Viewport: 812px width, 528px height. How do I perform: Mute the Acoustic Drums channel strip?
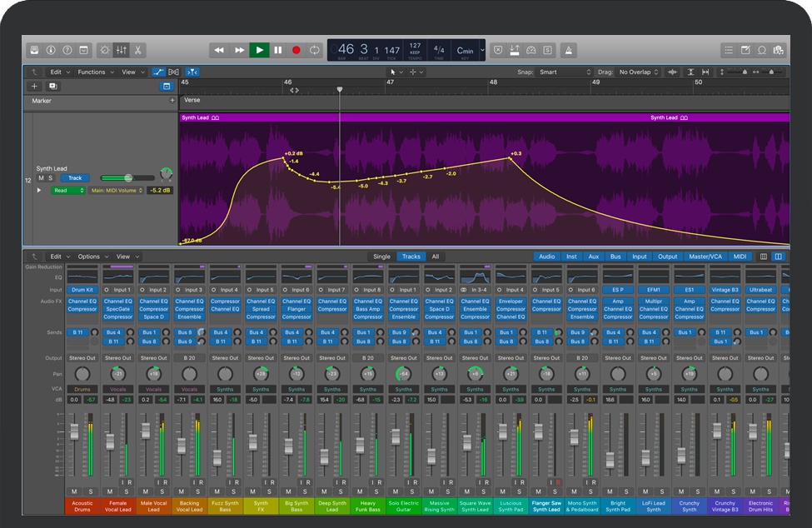coord(74,491)
